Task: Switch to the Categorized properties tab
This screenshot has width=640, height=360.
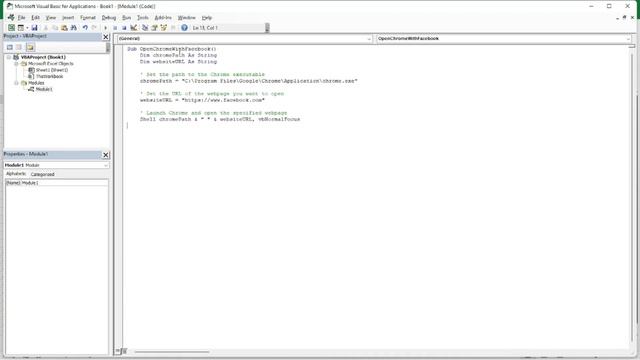Action: click(x=42, y=174)
